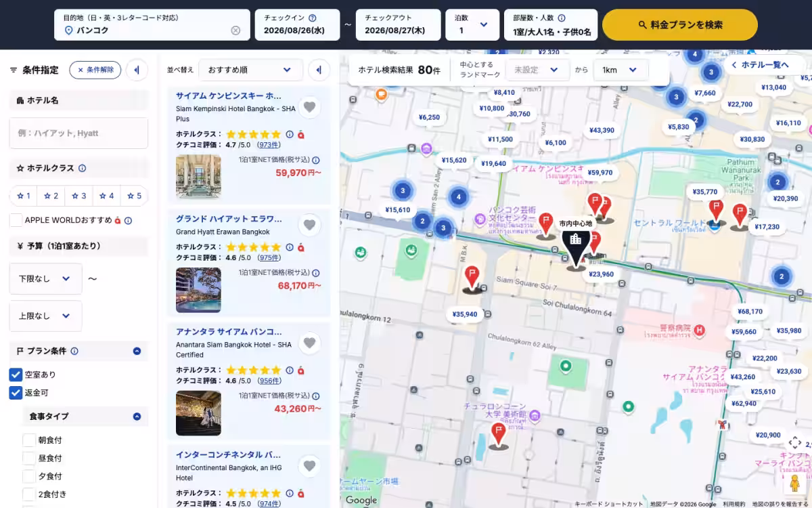Viewport: 812px width, 508px height.
Task: Toggle APPLE WORLDおすすめ checkbox
Action: [x=16, y=220]
